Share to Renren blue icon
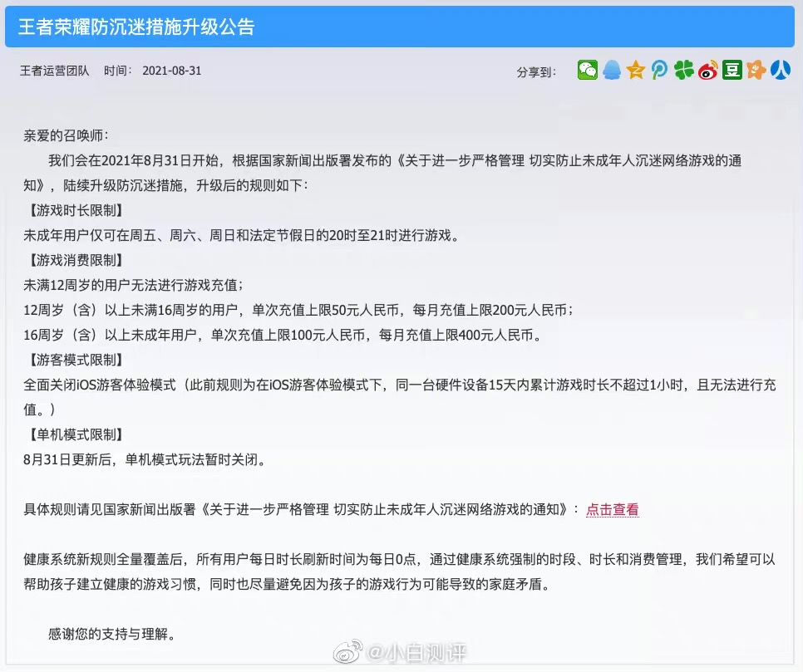Viewport: 803px width, 672px height. (x=780, y=70)
